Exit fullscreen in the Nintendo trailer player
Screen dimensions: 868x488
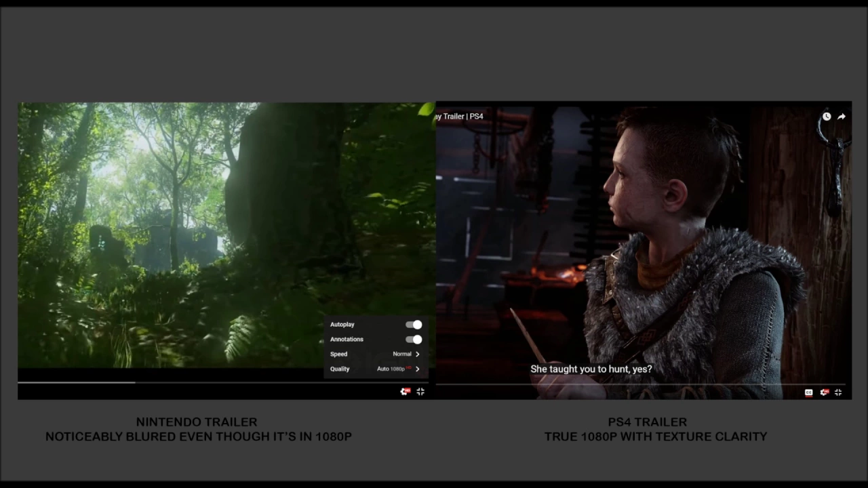[x=420, y=392]
